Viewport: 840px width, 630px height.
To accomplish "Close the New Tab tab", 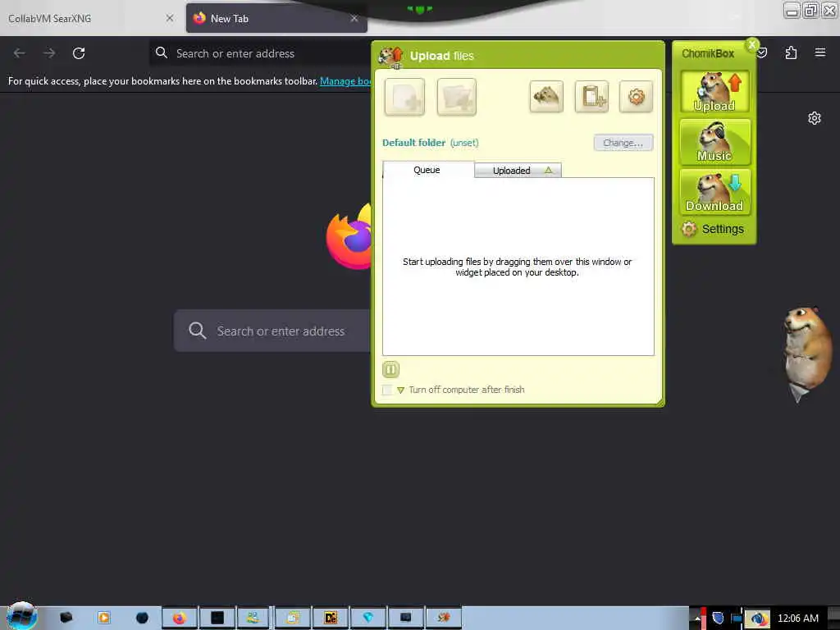I will [x=354, y=18].
